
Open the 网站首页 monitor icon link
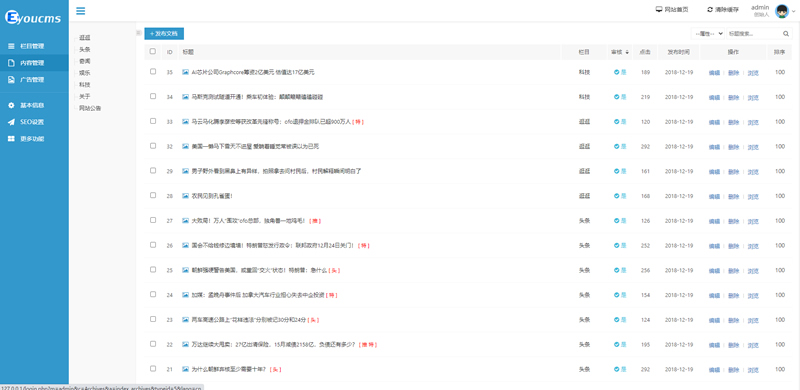pyautogui.click(x=659, y=9)
